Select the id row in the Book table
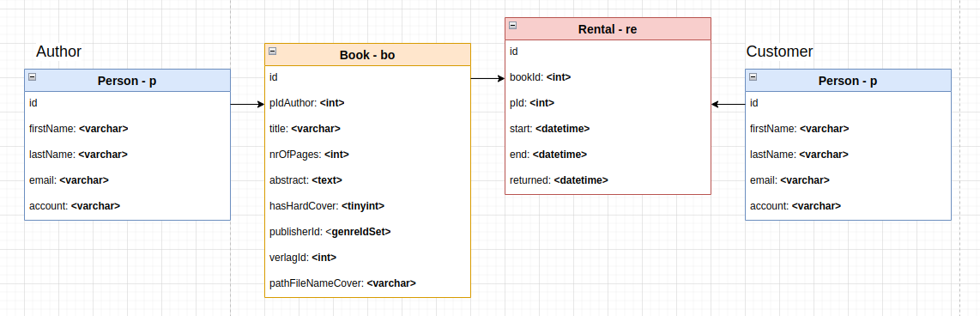This screenshot has height=316, width=980. coord(367,77)
